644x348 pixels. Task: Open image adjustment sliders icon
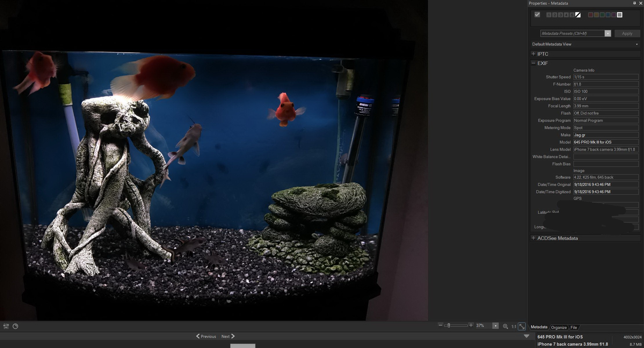[x=6, y=326]
